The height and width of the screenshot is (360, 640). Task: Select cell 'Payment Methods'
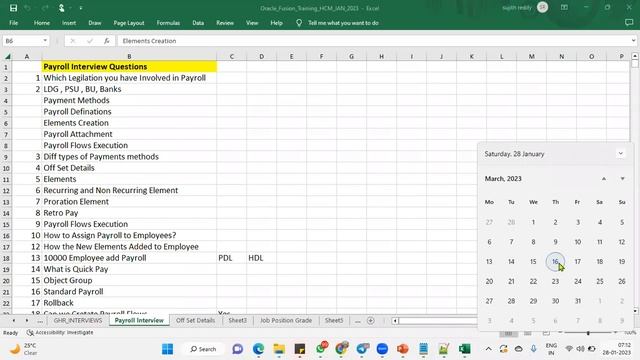(129, 100)
